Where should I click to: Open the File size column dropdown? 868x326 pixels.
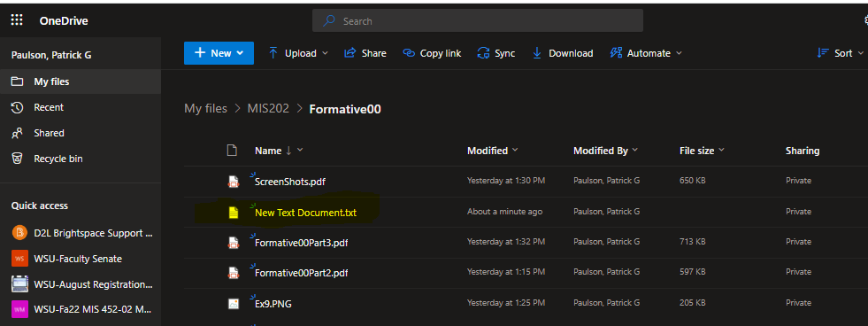[x=702, y=151]
